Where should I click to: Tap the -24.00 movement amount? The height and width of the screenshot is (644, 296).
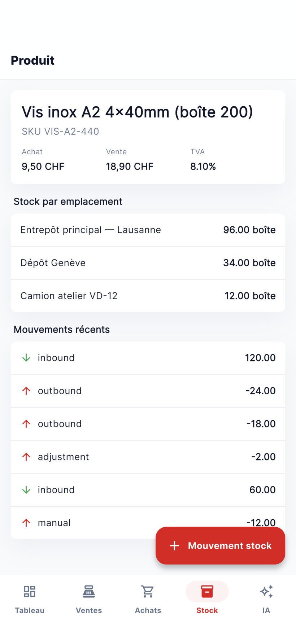click(x=261, y=391)
